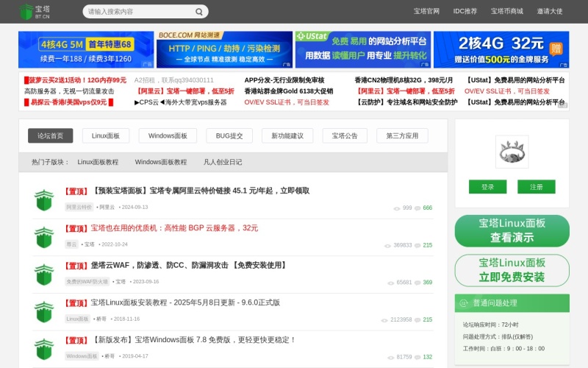Click the reply bubble icon showing 666
The image size is (588, 368).
coord(417,208)
